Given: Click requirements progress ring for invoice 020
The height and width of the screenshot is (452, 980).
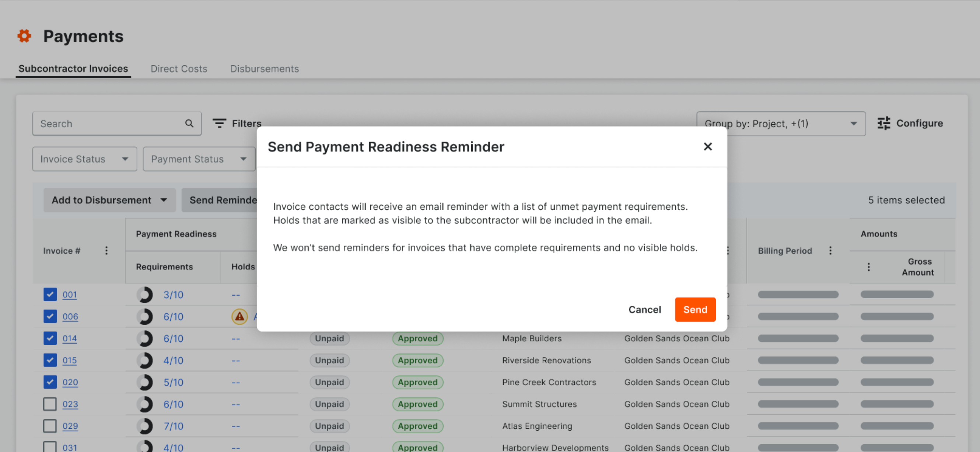Looking at the screenshot, I should (x=144, y=382).
